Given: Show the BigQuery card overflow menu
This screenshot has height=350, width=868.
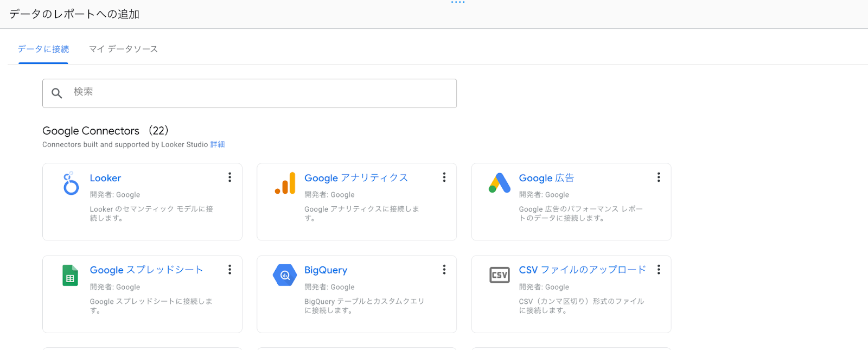Looking at the screenshot, I should tap(444, 270).
